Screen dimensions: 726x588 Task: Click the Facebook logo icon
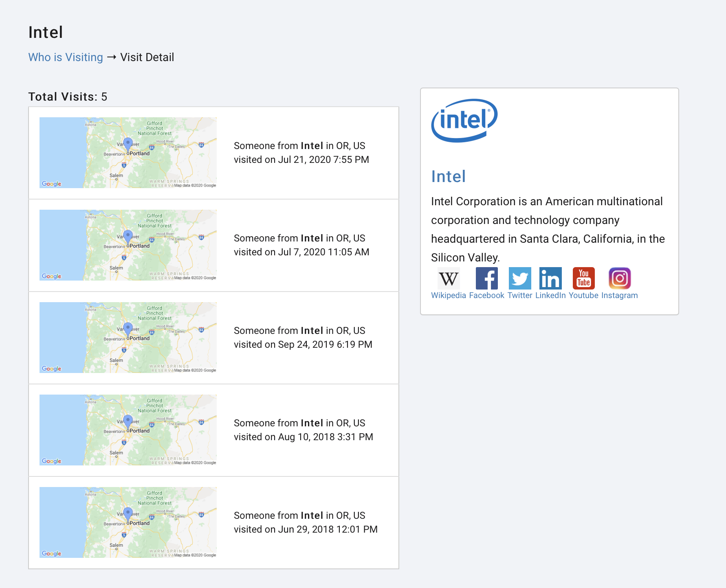487,279
